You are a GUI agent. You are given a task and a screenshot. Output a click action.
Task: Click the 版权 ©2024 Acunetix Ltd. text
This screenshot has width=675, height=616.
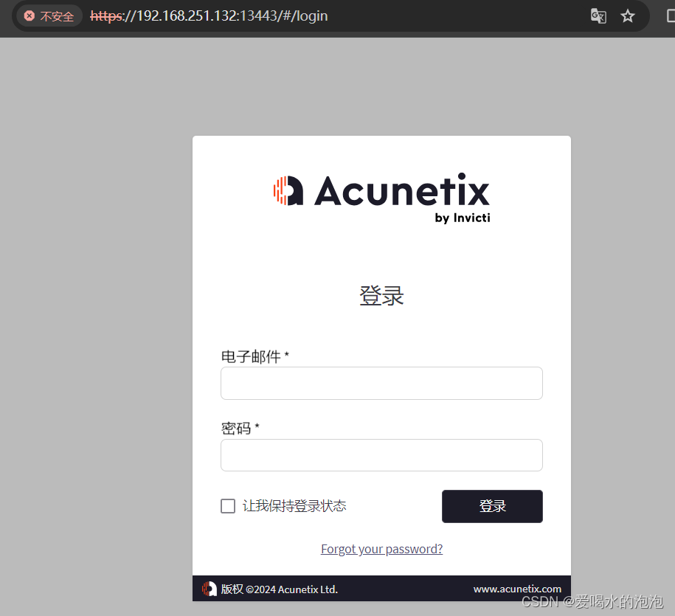(280, 589)
